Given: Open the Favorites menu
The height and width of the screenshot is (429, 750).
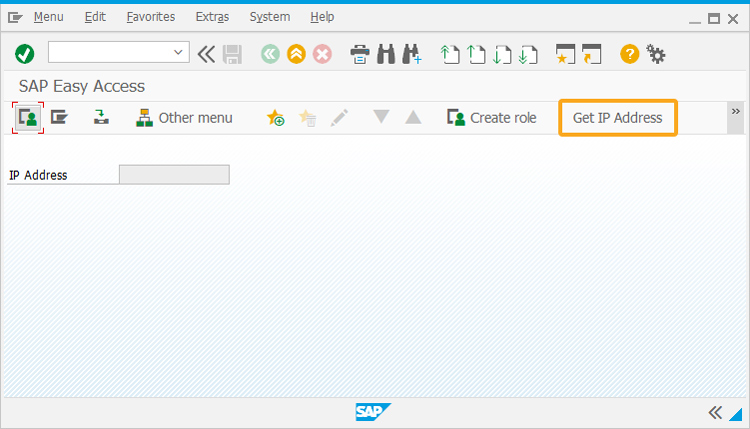Looking at the screenshot, I should [151, 17].
